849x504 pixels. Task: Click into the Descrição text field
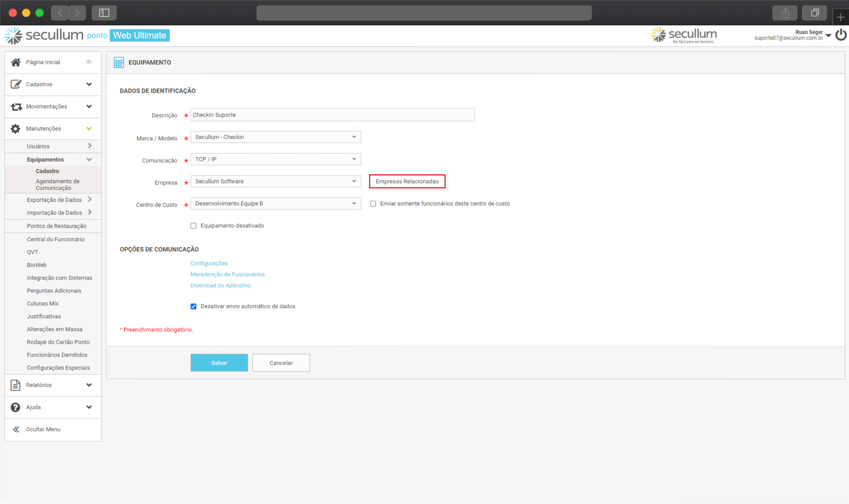[332, 115]
